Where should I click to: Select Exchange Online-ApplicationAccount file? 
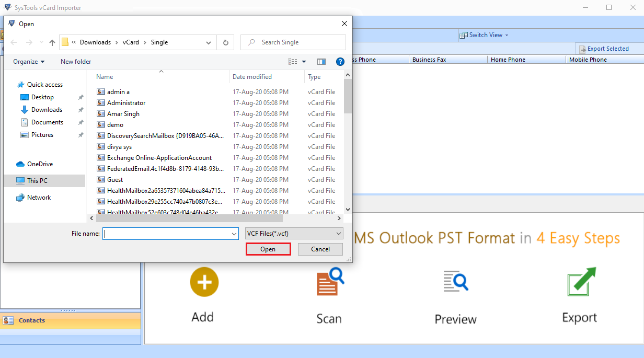click(159, 158)
